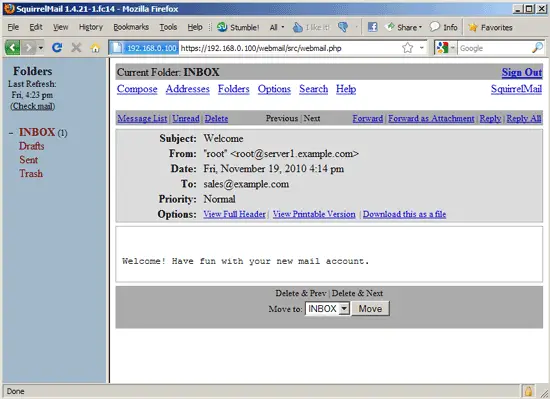Click Forward as Attachment link
The width and height of the screenshot is (550, 399).
(431, 119)
